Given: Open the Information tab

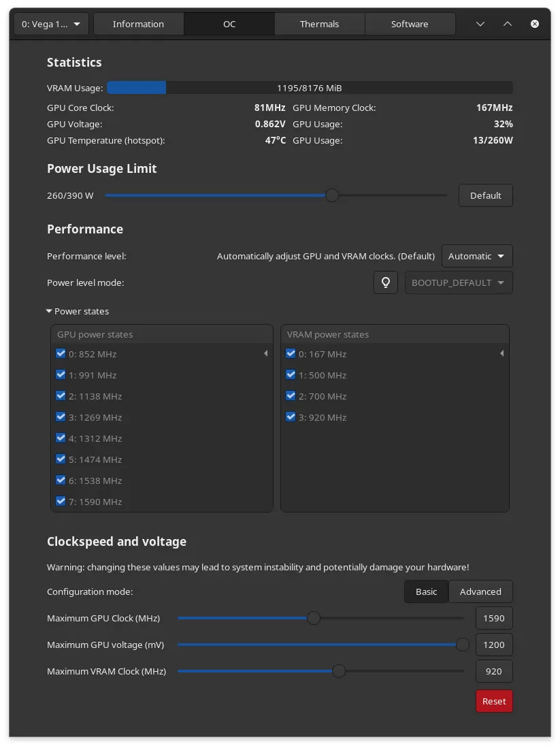Looking at the screenshot, I should 138,24.
